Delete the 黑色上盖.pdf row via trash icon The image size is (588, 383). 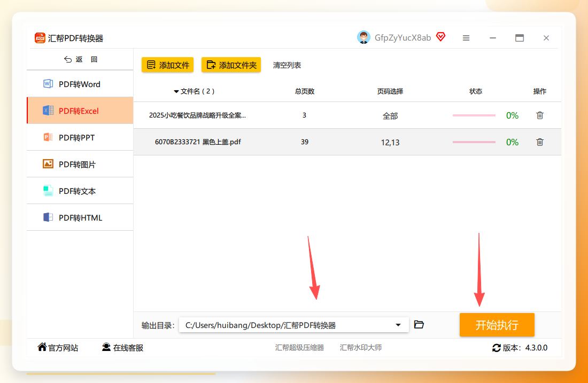(540, 142)
